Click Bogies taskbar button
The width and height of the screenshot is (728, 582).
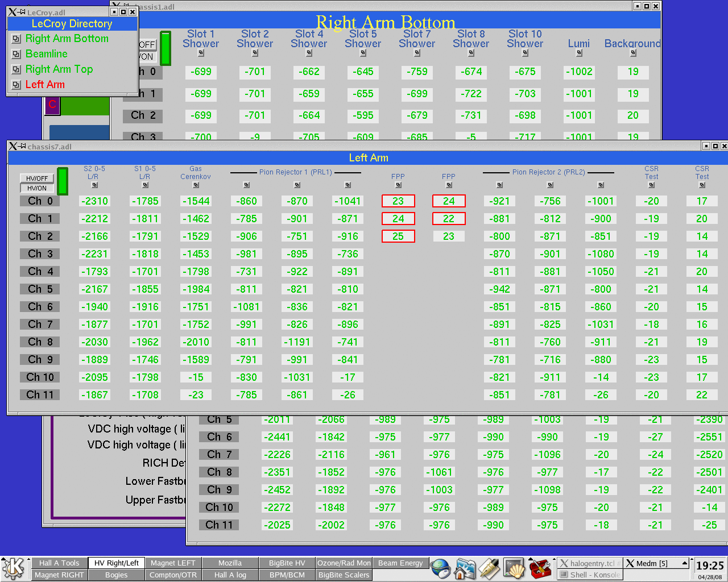point(117,575)
